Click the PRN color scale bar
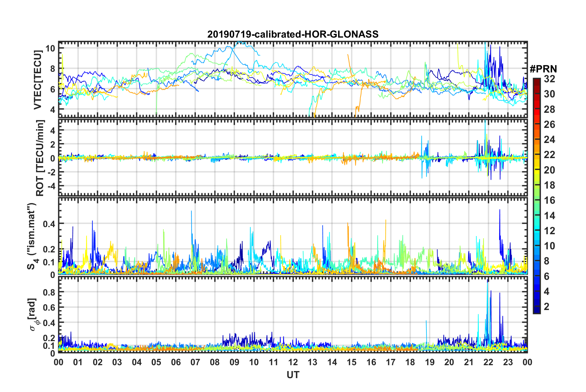 click(x=536, y=196)
